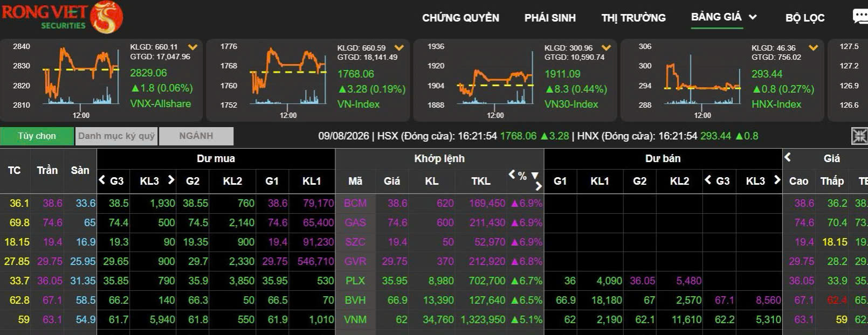Select the Tùy chọn button
This screenshot has width=868, height=335.
point(37,136)
